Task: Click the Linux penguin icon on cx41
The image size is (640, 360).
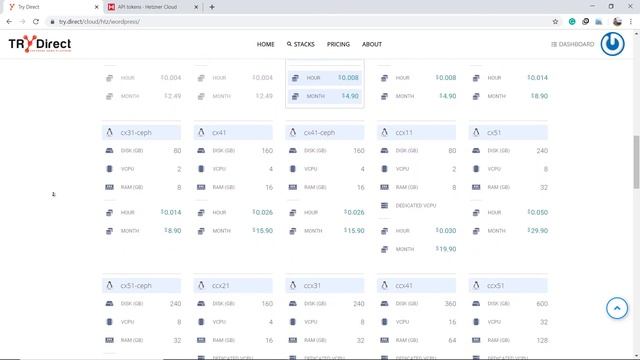Action: [x=201, y=132]
